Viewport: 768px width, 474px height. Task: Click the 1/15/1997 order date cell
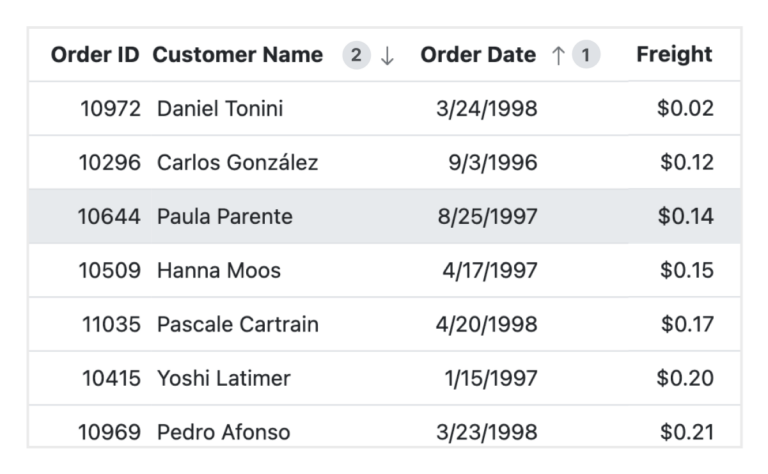click(491, 379)
